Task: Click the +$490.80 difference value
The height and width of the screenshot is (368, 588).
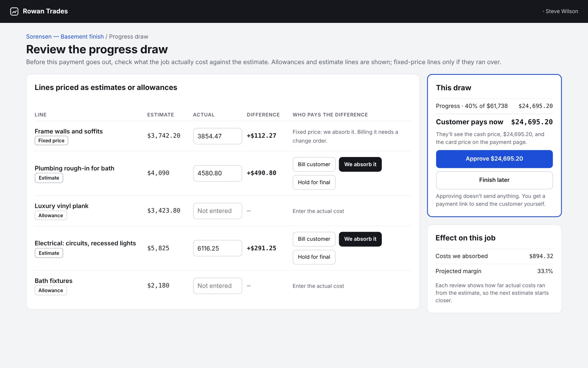Action: pos(261,173)
